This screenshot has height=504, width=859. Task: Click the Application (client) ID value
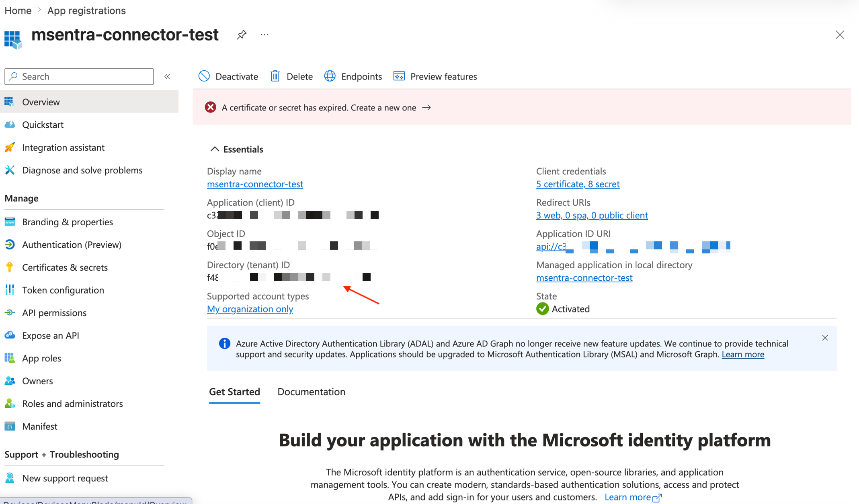(293, 215)
